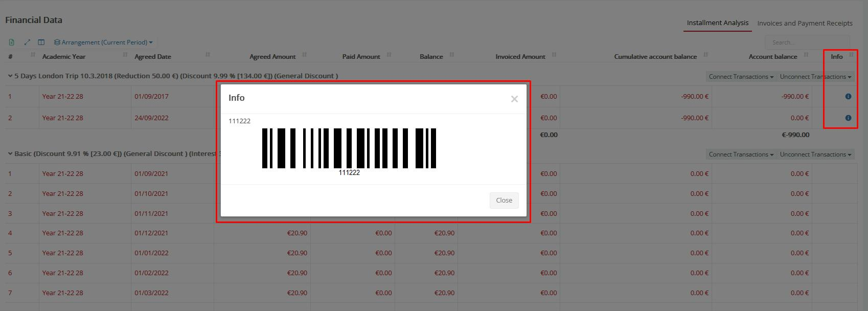Sort by Info column icon
Viewport: 868px width, 311px height.
[851, 54]
